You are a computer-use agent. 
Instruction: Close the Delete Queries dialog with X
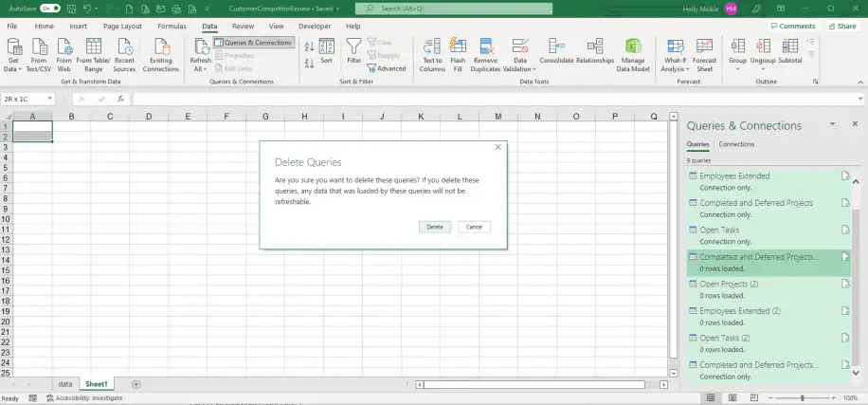point(497,147)
